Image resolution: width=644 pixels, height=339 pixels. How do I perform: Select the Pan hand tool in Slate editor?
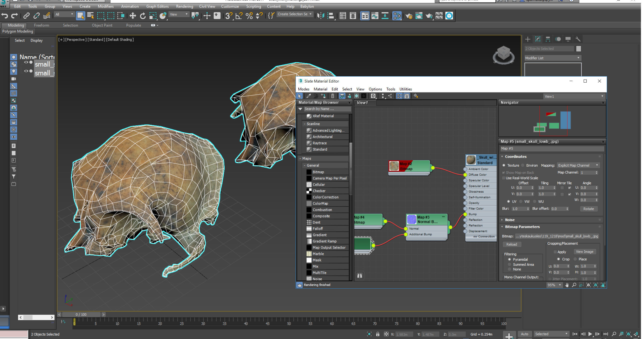pyautogui.click(x=567, y=285)
